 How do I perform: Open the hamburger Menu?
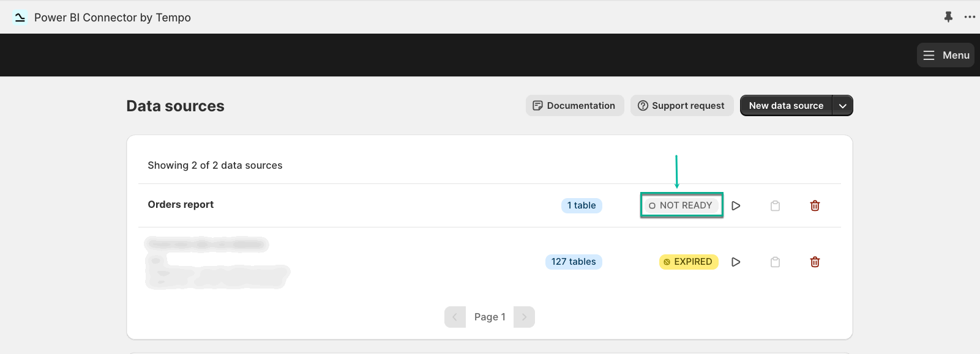(946, 55)
